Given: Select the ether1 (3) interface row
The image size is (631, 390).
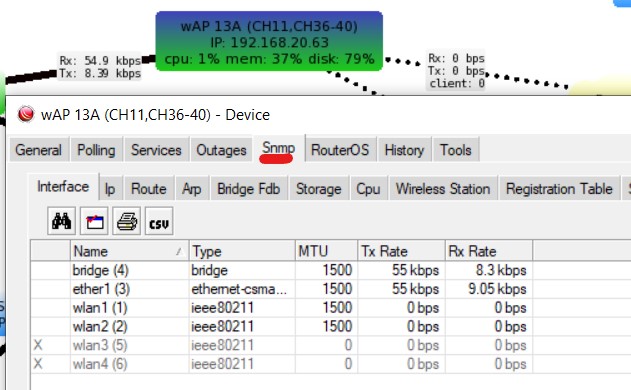Looking at the screenshot, I should (282, 289).
